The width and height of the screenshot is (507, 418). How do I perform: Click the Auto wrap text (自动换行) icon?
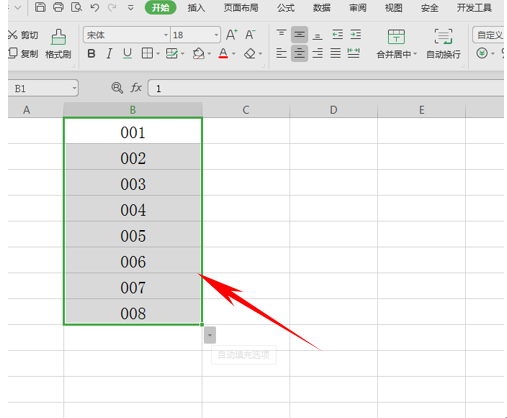point(443,44)
